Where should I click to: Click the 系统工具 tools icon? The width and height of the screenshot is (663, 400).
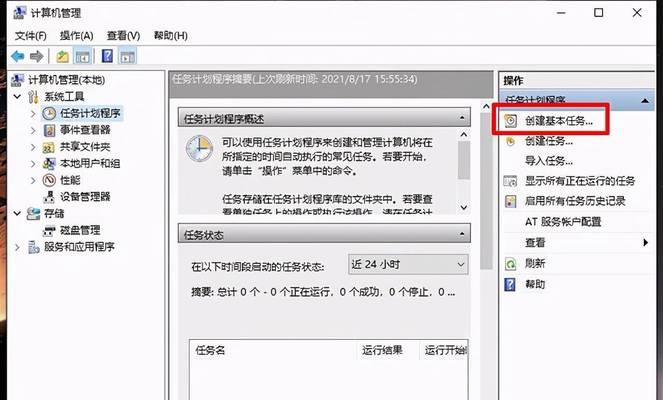point(33,97)
